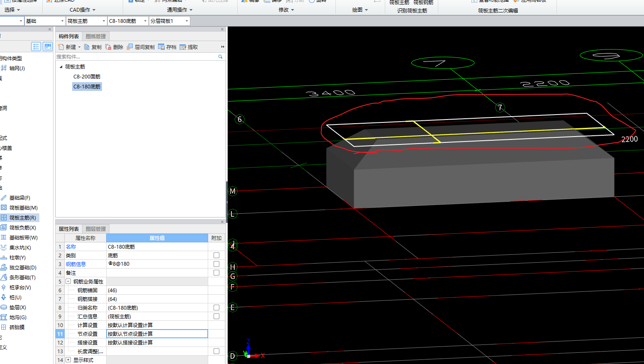
Task: Open the 新建 dropdown arrow
Action: coord(79,47)
